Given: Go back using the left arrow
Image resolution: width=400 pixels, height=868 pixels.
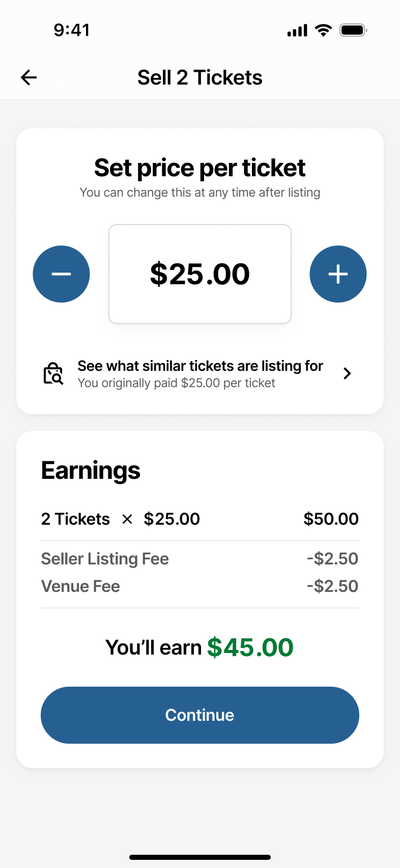Looking at the screenshot, I should [x=29, y=77].
